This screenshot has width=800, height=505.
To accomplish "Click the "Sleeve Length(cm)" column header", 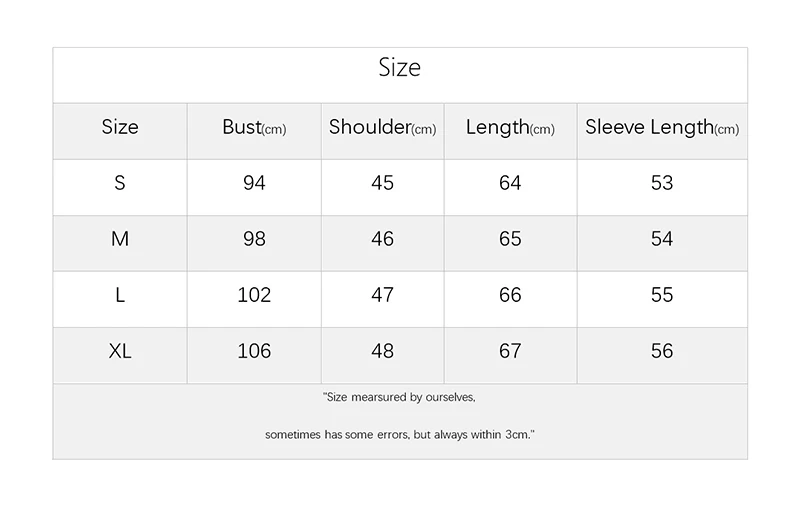I will pyautogui.click(x=662, y=128).
